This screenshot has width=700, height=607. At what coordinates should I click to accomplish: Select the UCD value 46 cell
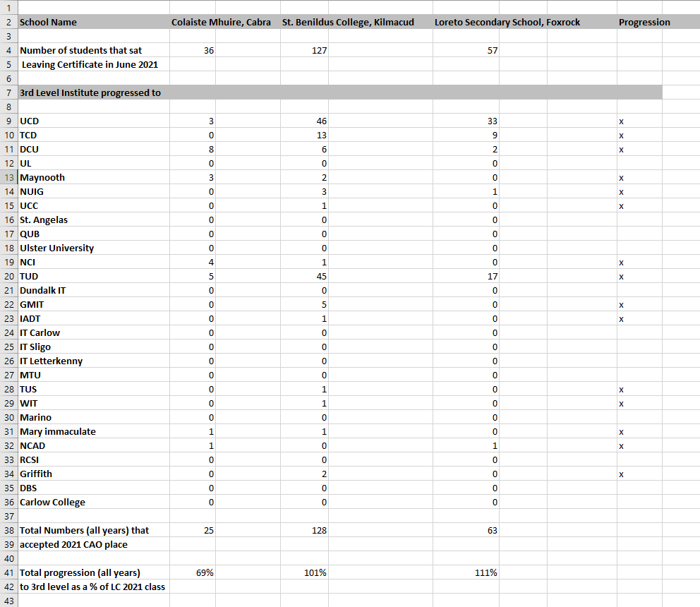pyautogui.click(x=321, y=121)
